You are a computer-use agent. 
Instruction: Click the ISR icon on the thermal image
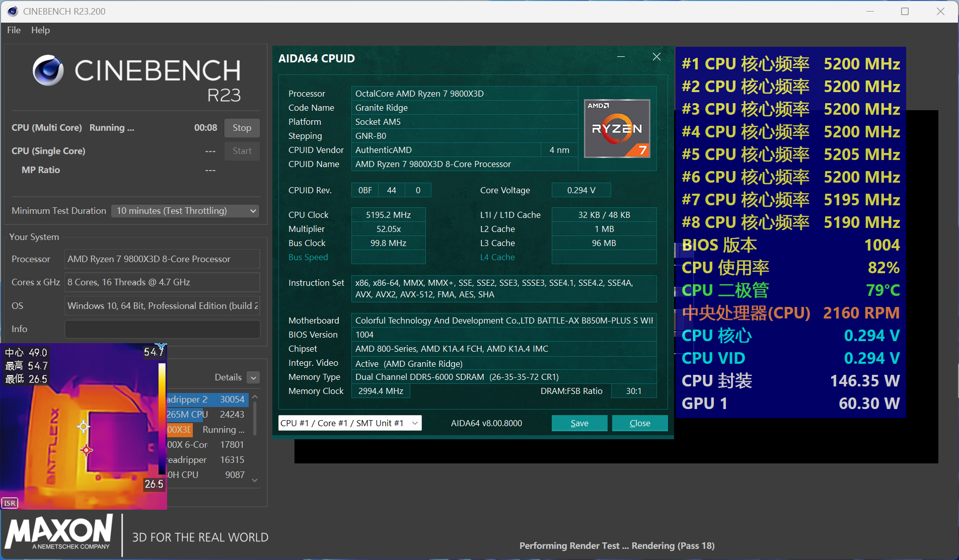(10, 503)
